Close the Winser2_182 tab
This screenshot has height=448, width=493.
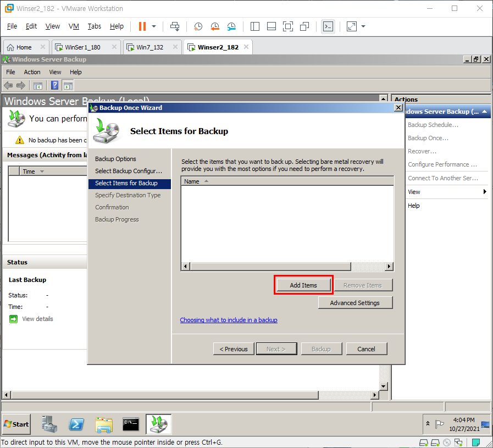pyautogui.click(x=246, y=47)
